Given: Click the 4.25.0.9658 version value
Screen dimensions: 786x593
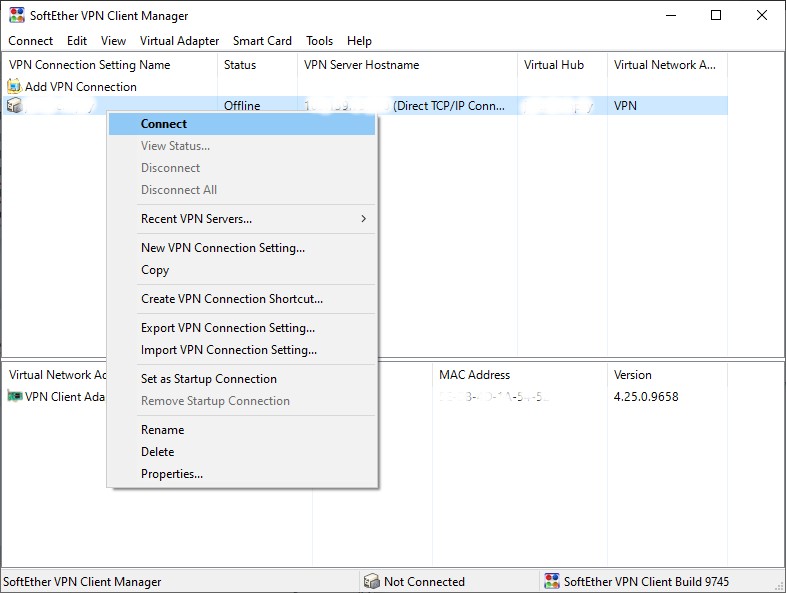Looking at the screenshot, I should [x=646, y=397].
